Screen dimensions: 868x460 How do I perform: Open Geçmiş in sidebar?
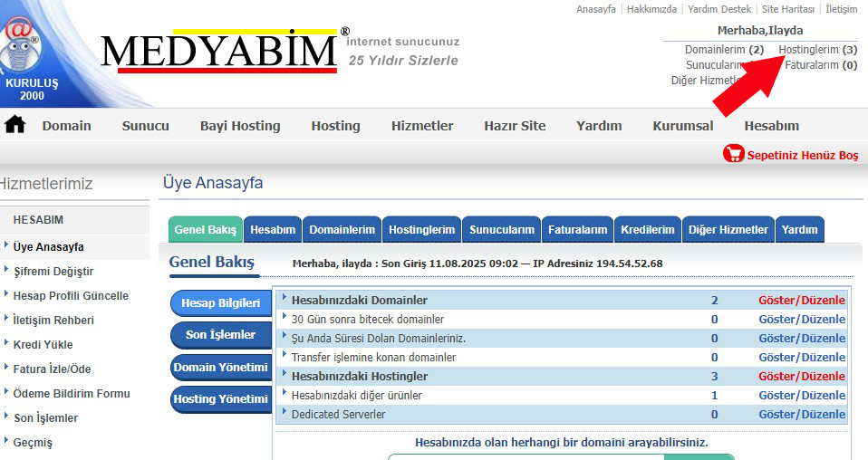[x=33, y=442]
